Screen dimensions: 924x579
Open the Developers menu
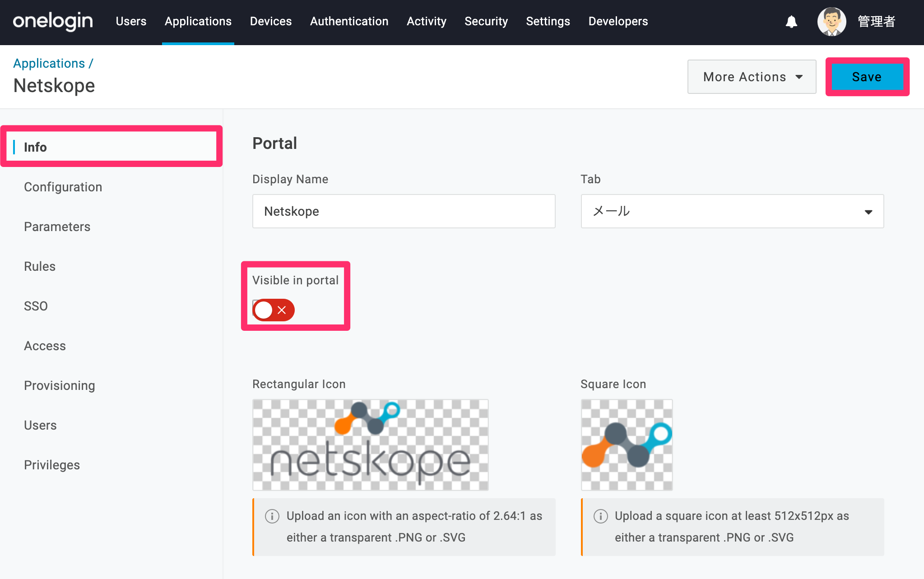coord(618,21)
